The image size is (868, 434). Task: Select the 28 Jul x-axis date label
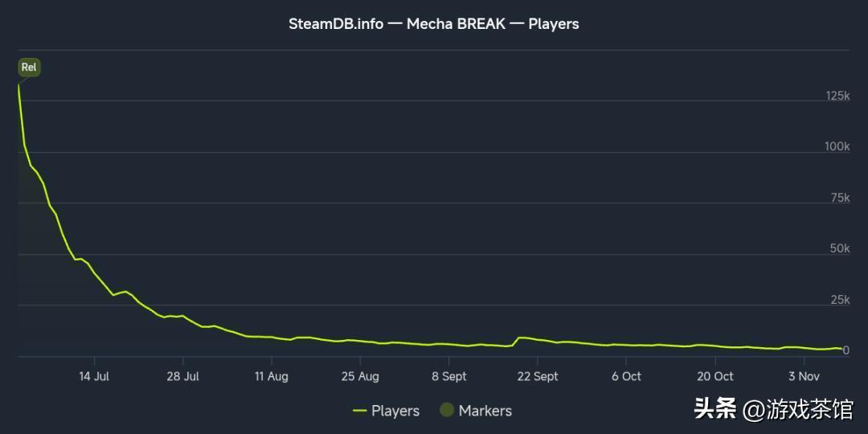pyautogui.click(x=183, y=376)
